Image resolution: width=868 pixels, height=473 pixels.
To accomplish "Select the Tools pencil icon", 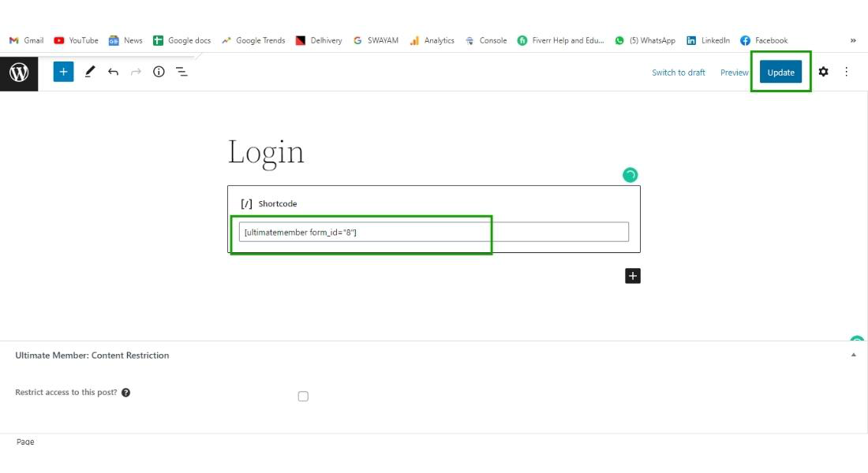I will coord(90,72).
